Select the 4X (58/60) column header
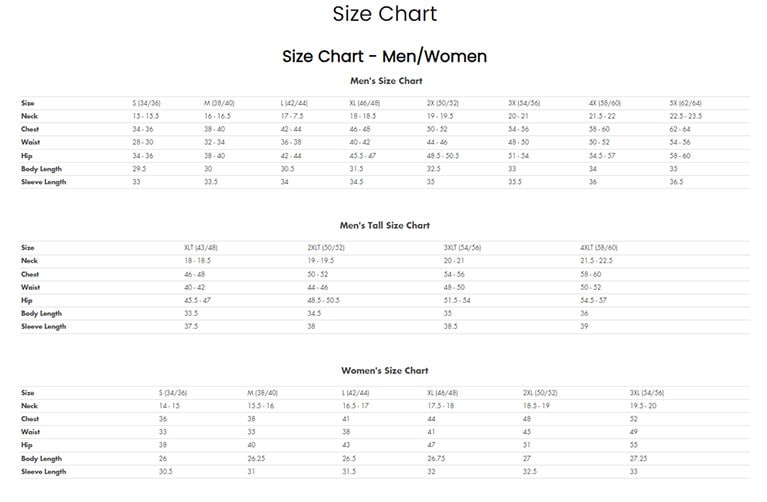Image resolution: width=767 pixels, height=502 pixels. coord(604,103)
